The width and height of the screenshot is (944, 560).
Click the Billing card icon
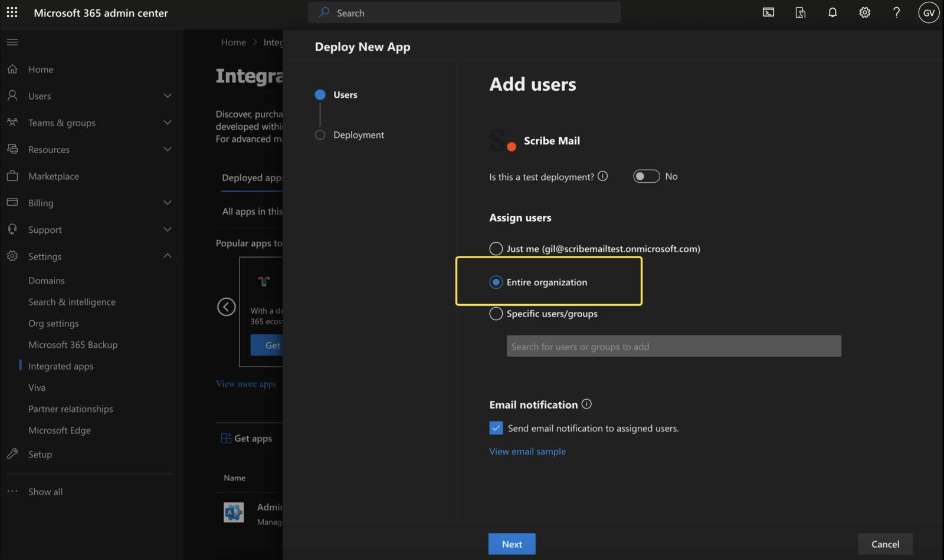click(12, 202)
